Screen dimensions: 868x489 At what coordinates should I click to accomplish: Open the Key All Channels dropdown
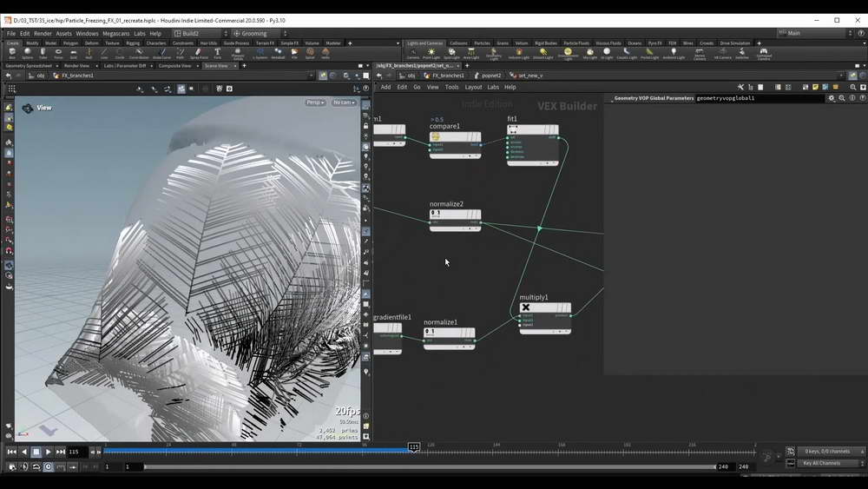tap(831, 463)
